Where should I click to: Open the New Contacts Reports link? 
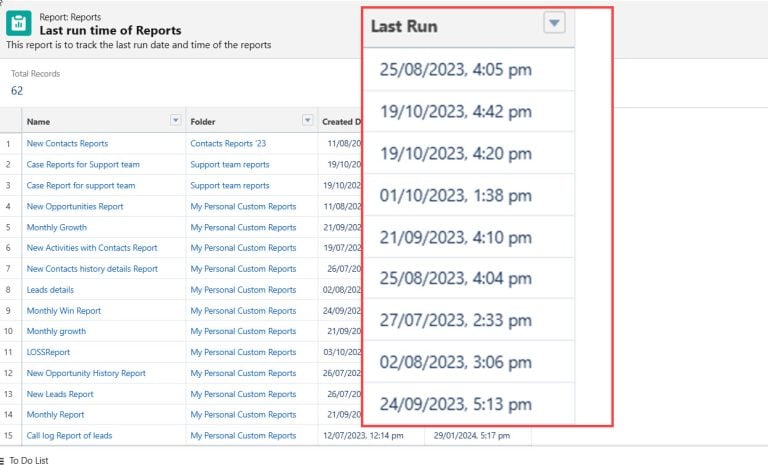(67, 144)
